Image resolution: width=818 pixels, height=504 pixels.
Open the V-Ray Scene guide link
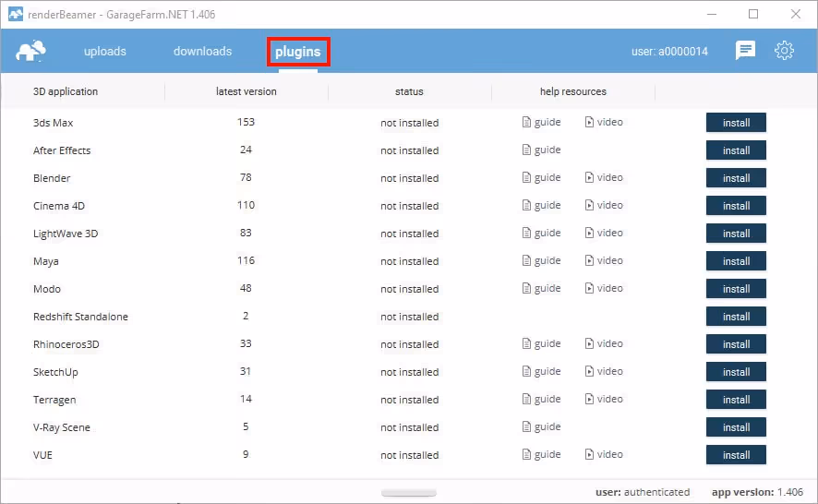pyautogui.click(x=542, y=426)
